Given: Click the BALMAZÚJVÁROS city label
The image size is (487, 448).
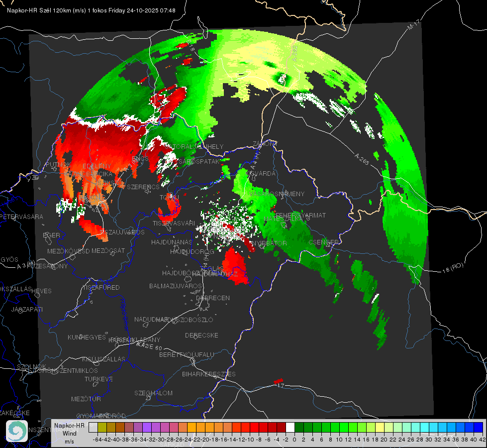Looking at the screenshot, I should point(176,286).
